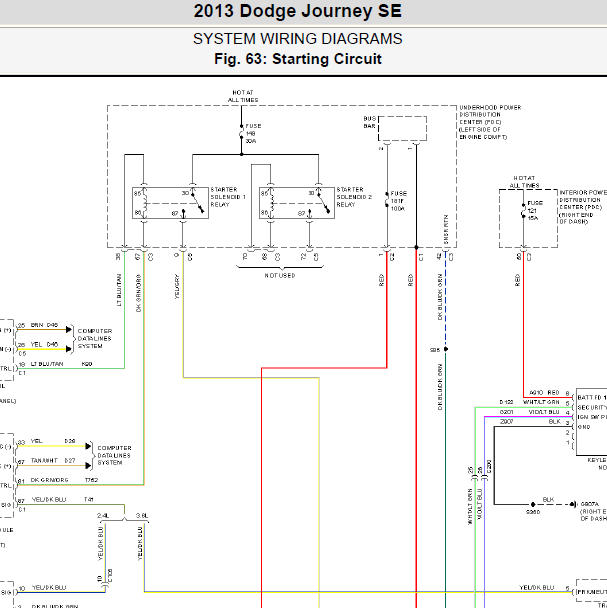Viewport: 607px width, 608px height.
Task: Click the 'YEL/DK BLU' label at pin 67
Action: tap(49, 500)
